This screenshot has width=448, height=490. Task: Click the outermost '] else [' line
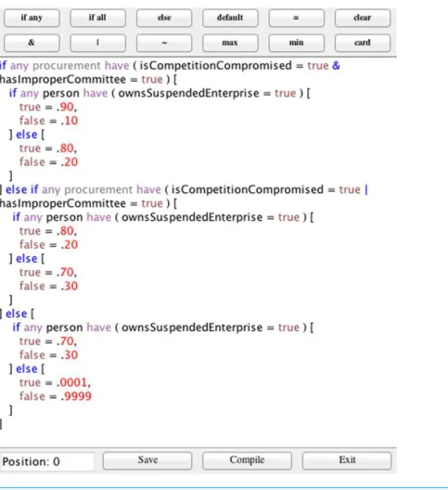tap(18, 314)
